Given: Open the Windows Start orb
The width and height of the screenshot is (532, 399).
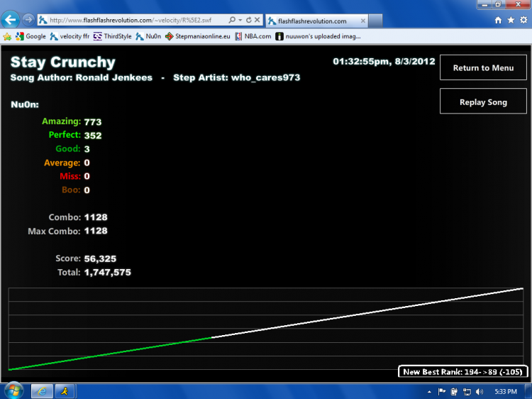Looking at the screenshot, I should coord(13,391).
